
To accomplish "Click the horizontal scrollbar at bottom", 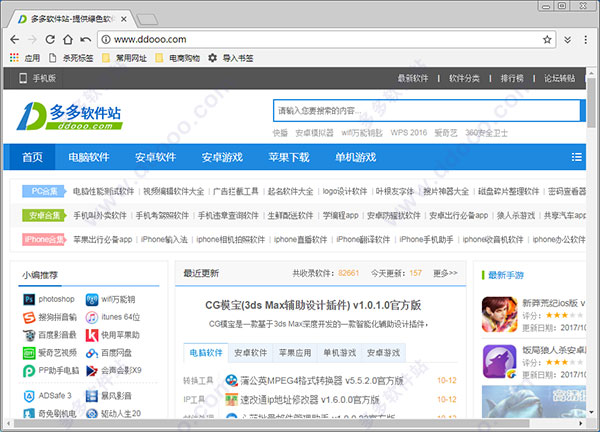I will pyautogui.click(x=271, y=424).
